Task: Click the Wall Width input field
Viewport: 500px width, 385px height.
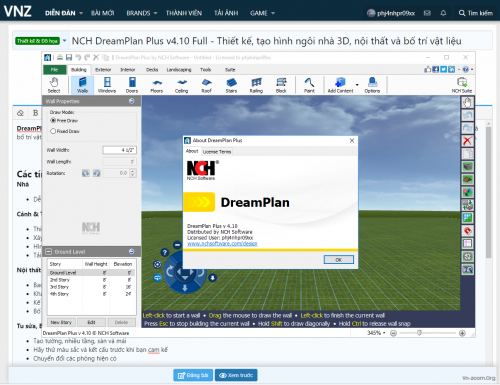Action: [119, 150]
